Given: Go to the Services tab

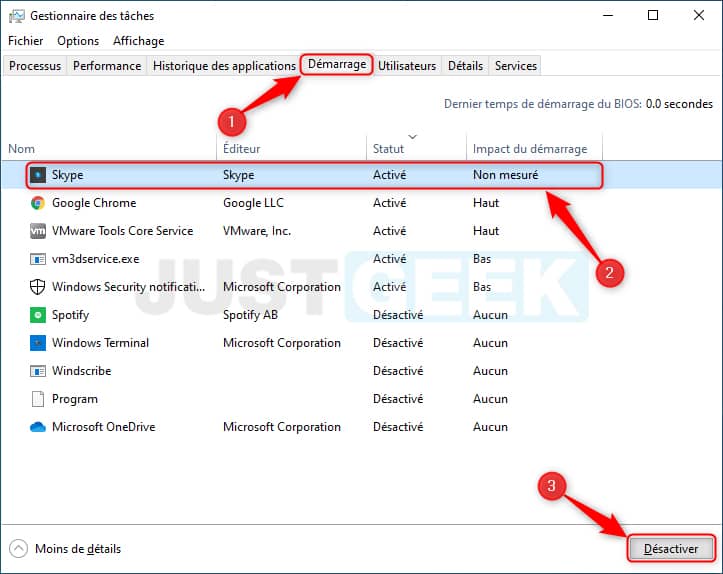Looking at the screenshot, I should 516,66.
